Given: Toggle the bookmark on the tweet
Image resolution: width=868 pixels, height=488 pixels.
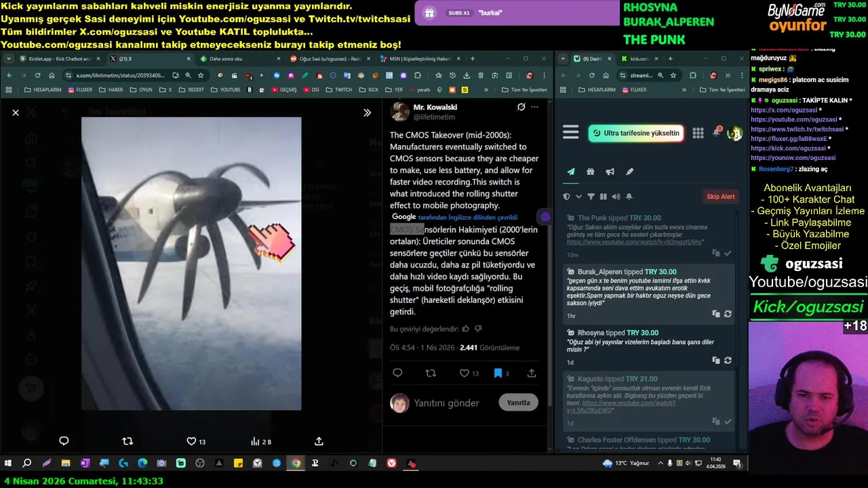Looking at the screenshot, I should (502, 373).
